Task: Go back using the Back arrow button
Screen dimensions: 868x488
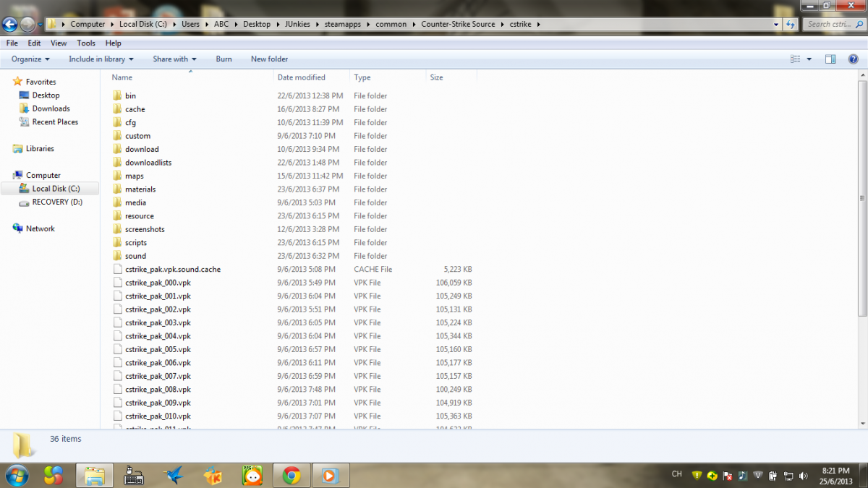Action: (x=9, y=25)
